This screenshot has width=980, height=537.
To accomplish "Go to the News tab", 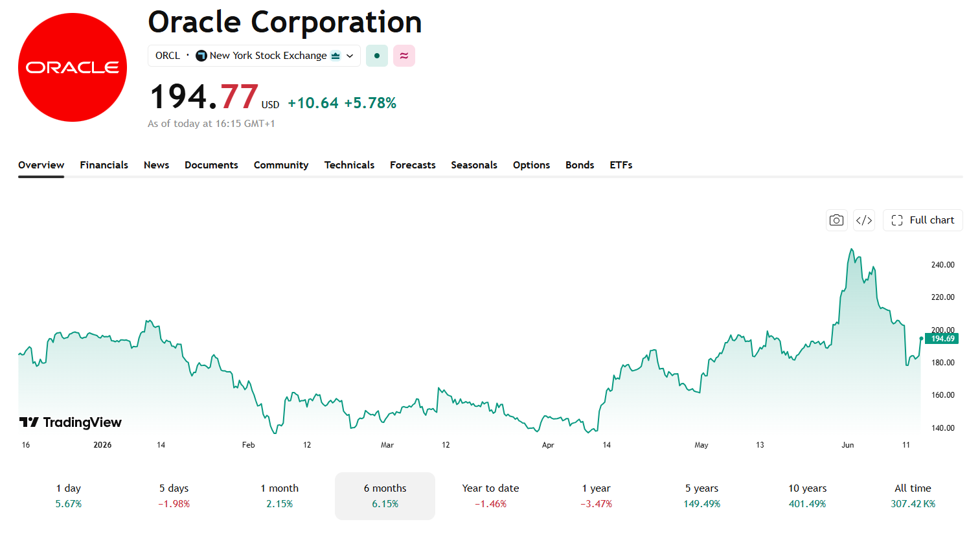I will [157, 165].
